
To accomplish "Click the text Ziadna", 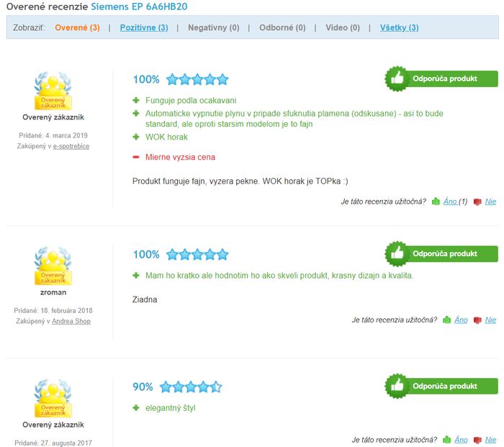I will [x=145, y=299].
